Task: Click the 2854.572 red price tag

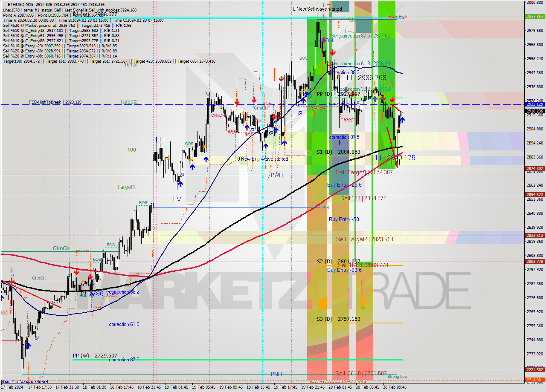Action: (534, 195)
